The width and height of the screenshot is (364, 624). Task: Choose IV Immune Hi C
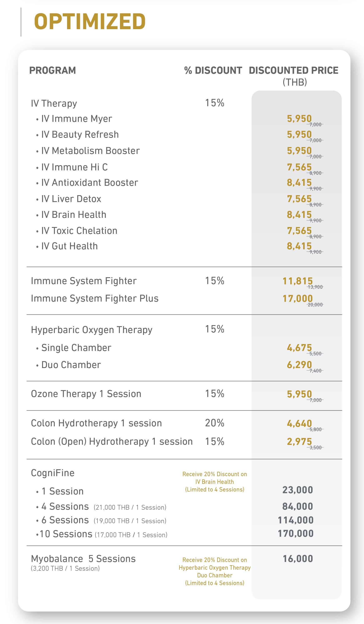[x=75, y=167]
